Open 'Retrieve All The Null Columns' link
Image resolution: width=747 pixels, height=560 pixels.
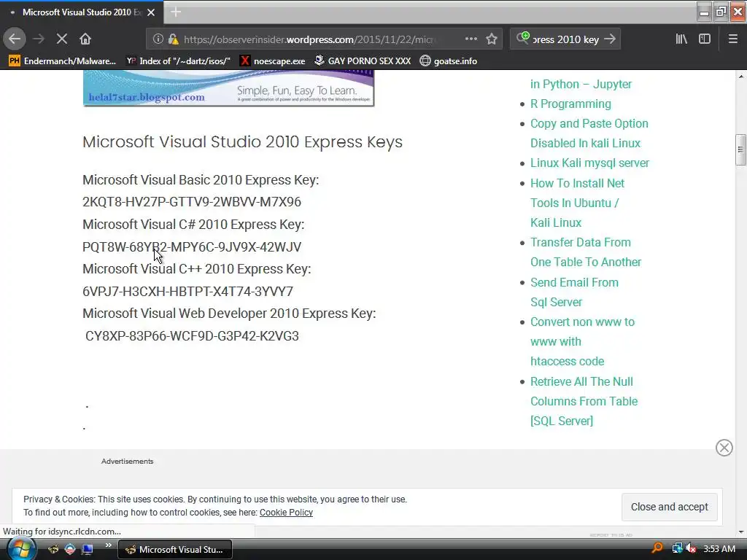[x=584, y=401]
